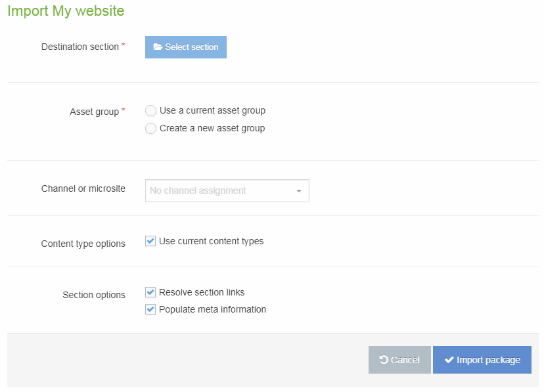Click the Select section button
This screenshot has width=544, height=392.
[x=186, y=47]
